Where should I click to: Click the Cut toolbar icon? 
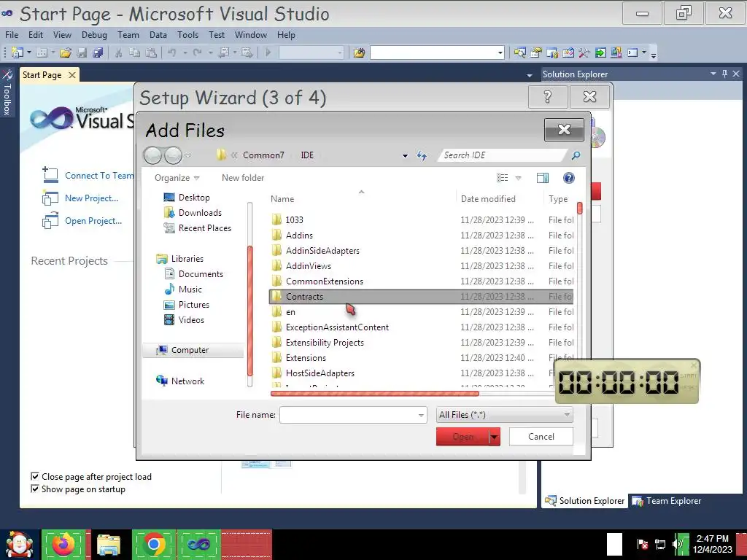coord(118,52)
